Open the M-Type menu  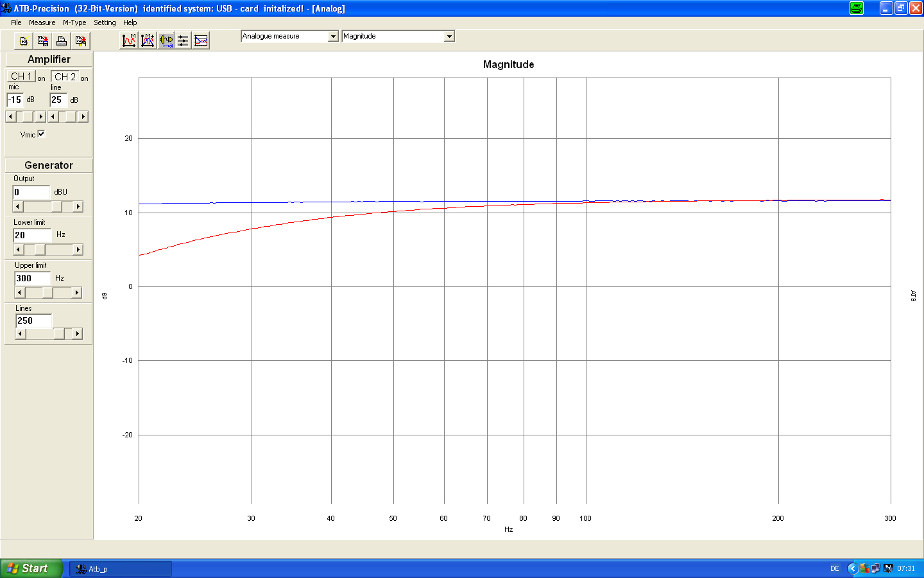(x=74, y=22)
